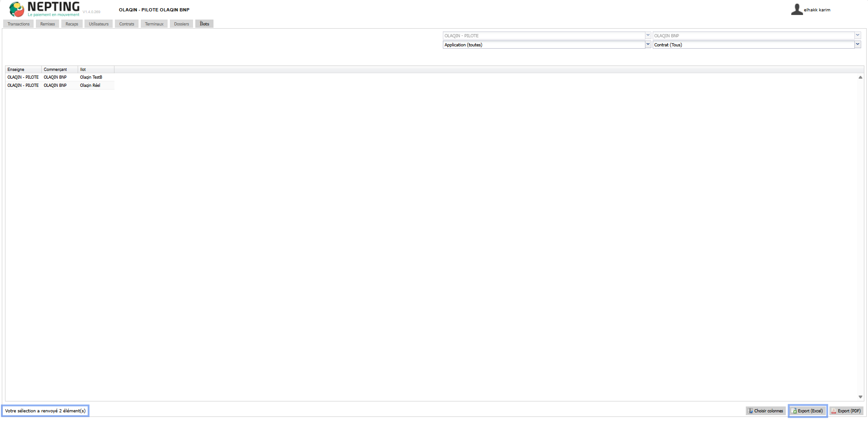Viewport: 868px width, 421px height.
Task: Select the Îlots tab
Action: click(204, 24)
